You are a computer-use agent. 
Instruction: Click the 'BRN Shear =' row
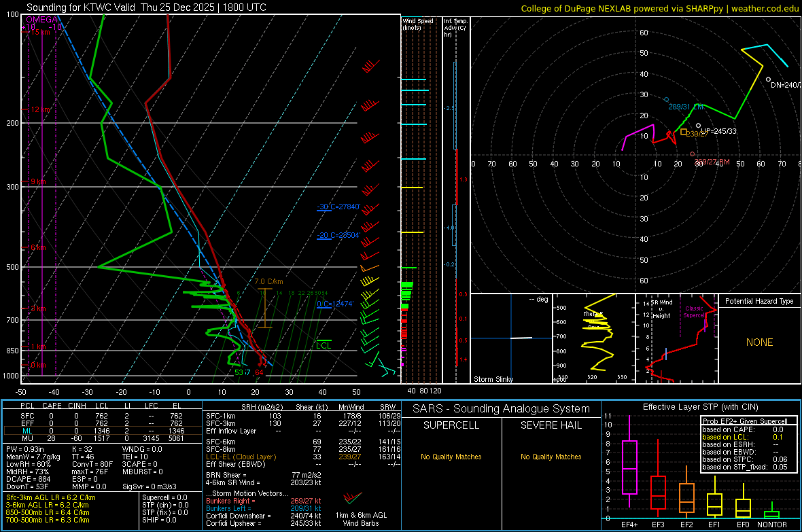click(264, 475)
